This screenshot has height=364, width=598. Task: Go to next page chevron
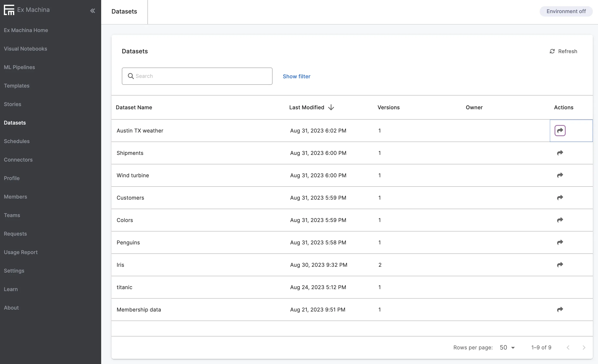(x=584, y=347)
